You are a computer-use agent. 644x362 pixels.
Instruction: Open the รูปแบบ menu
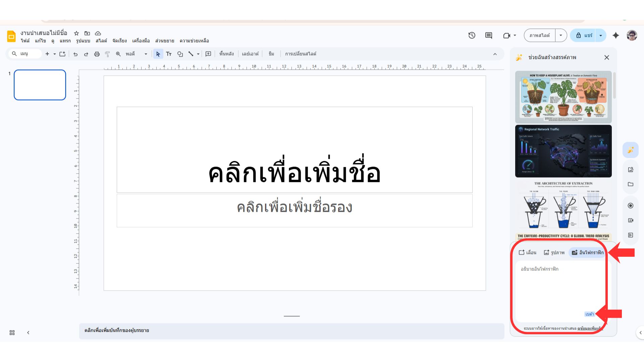coord(83,41)
